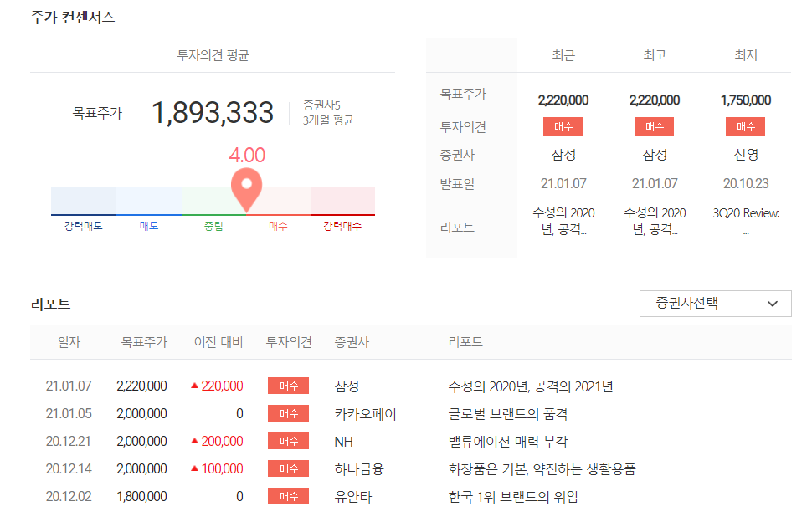
Task: Click the brokerage name 카카오페이
Action: click(365, 414)
